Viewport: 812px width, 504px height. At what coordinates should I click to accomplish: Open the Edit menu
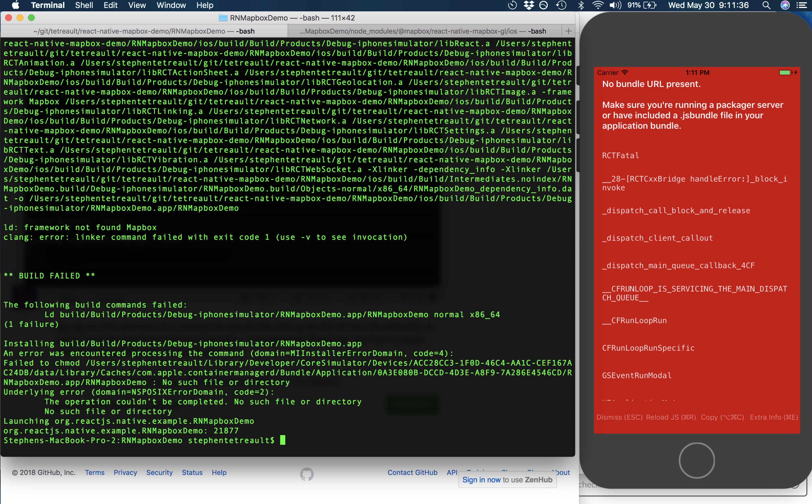110,5
